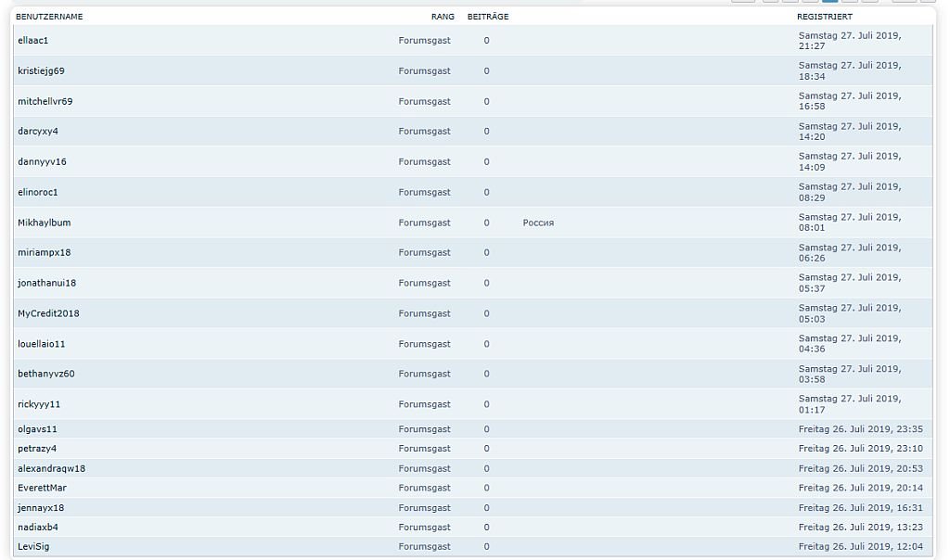Open the MyCredit2018 member profile
This screenshot has width=950, height=560.
(x=48, y=313)
